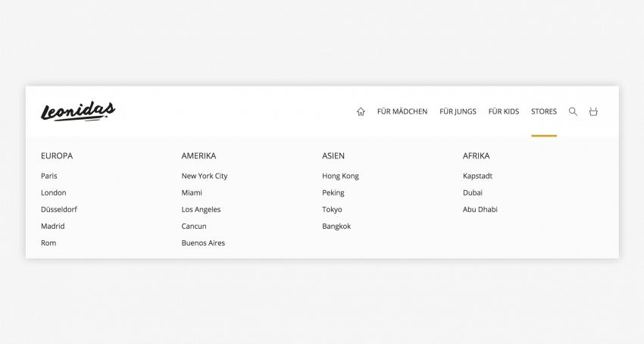Open the New York City store
Viewport: 644px width, 344px height.
(x=205, y=176)
